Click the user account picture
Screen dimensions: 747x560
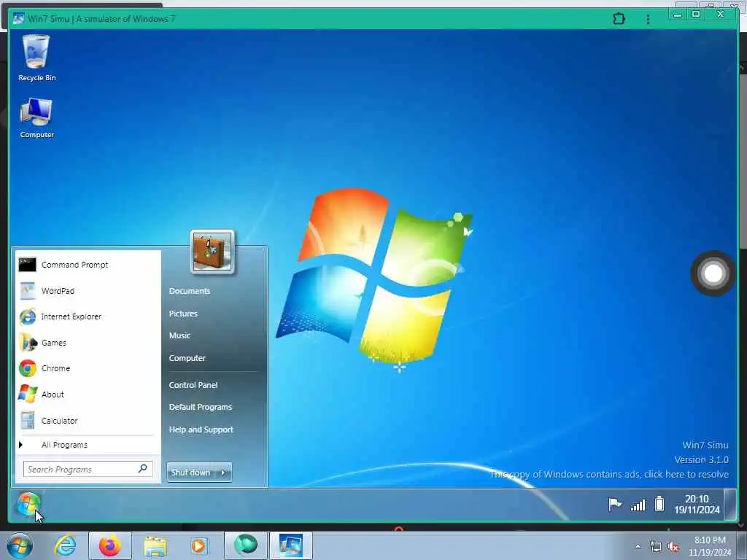coord(212,252)
